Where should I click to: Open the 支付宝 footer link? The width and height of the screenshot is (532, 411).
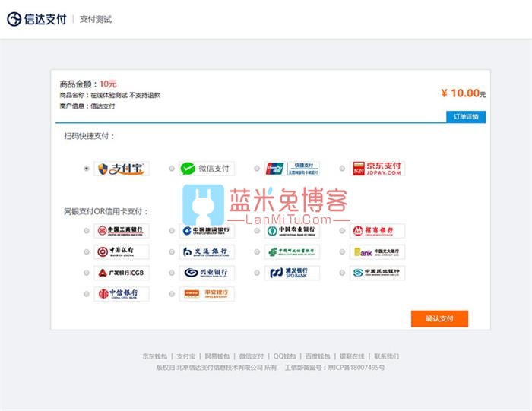(186, 356)
